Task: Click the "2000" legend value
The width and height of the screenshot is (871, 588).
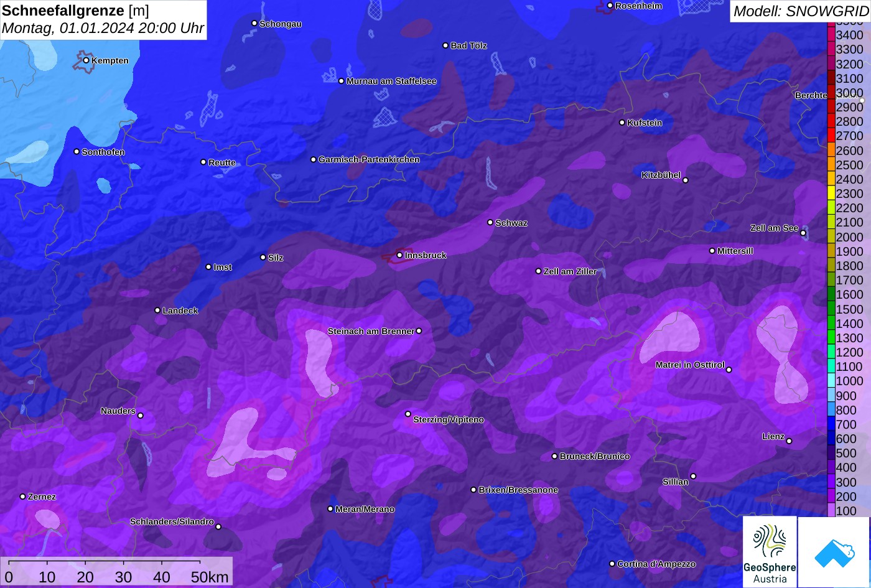Action: [x=850, y=237]
